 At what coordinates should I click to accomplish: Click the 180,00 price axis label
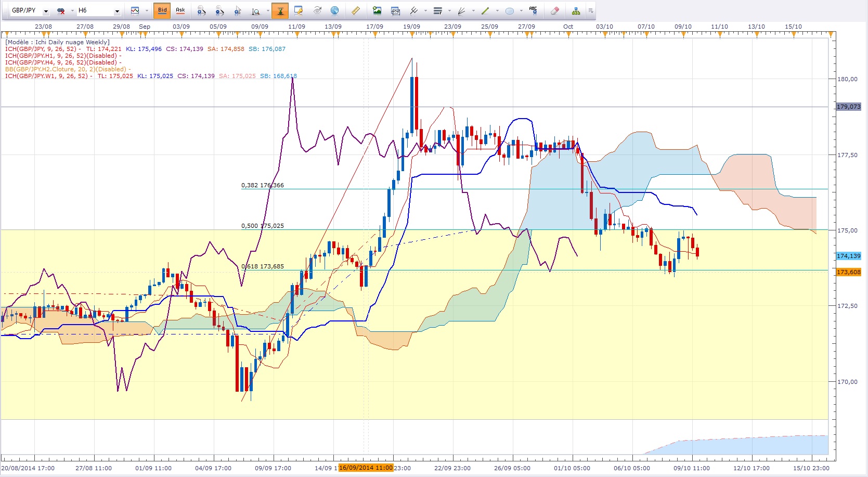pyautogui.click(x=847, y=79)
